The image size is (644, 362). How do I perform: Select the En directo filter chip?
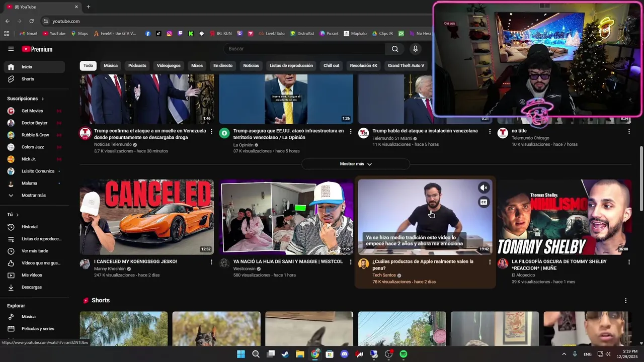pyautogui.click(x=223, y=65)
